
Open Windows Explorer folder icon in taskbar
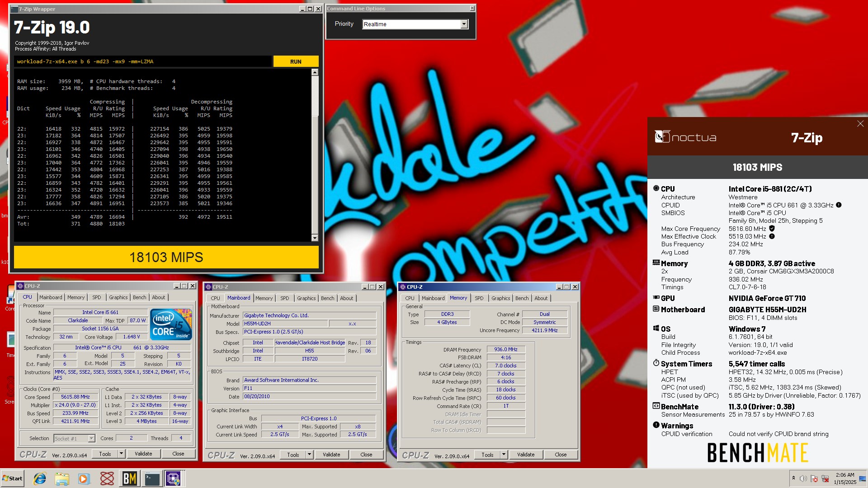click(x=62, y=479)
